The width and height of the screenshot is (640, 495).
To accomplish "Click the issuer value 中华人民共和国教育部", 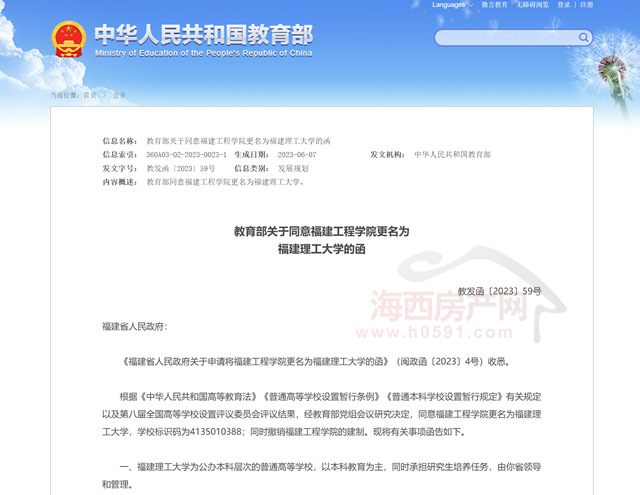I will [x=452, y=155].
